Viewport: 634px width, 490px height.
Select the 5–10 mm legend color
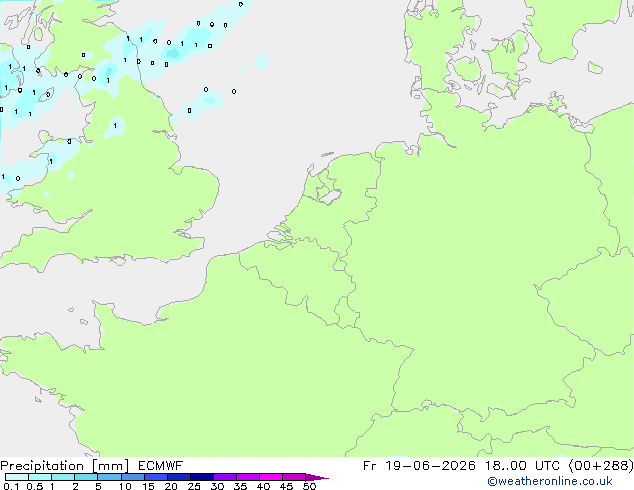pyautogui.click(x=110, y=477)
